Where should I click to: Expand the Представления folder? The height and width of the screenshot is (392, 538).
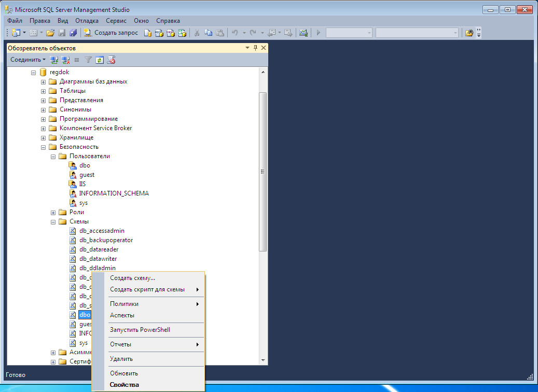click(x=43, y=101)
